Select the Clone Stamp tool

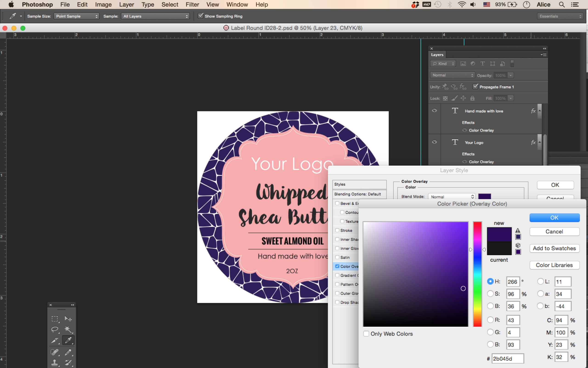click(55, 363)
